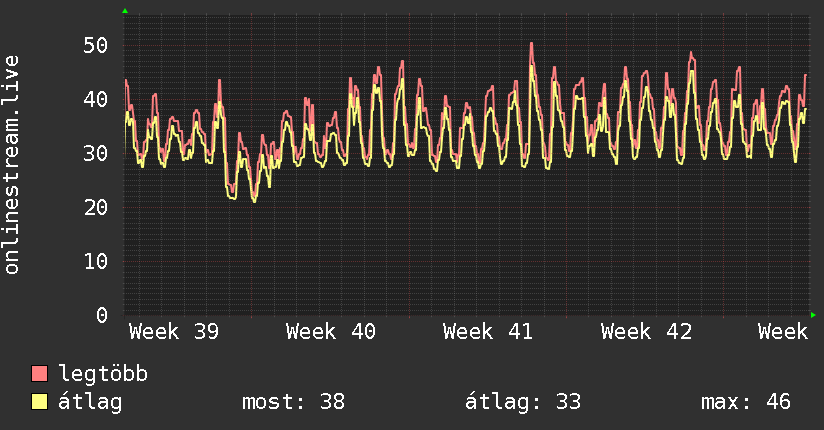The height and width of the screenshot is (430, 824).
Task: Click the max: 46 statistic
Action: [746, 402]
